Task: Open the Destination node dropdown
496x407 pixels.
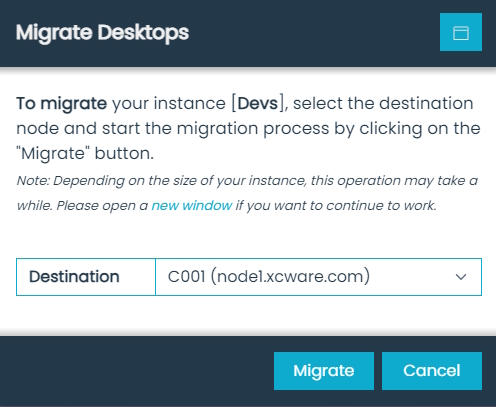Action: click(x=318, y=277)
